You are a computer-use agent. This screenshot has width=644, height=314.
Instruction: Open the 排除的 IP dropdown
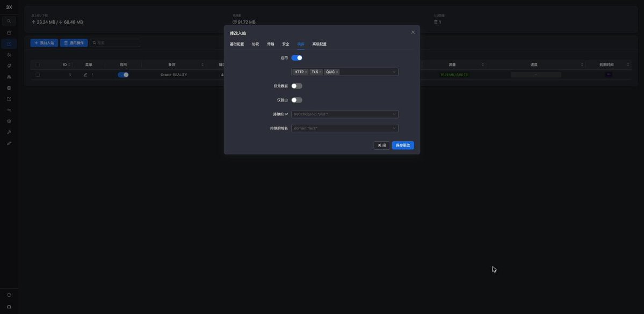coord(345,114)
